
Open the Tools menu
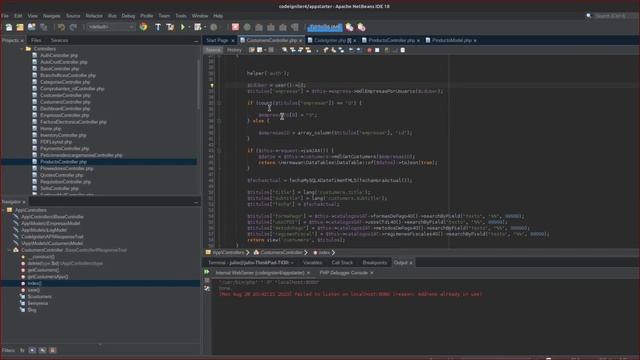[181, 16]
